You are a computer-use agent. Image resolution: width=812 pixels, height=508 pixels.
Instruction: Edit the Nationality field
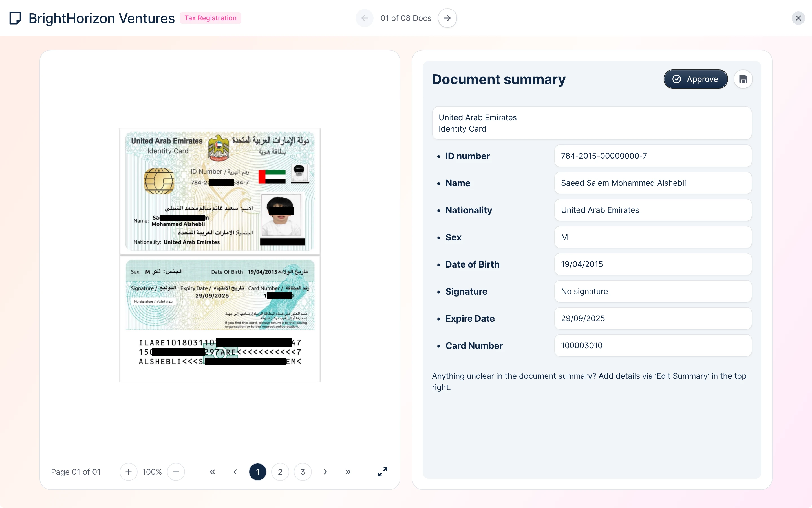click(x=653, y=210)
